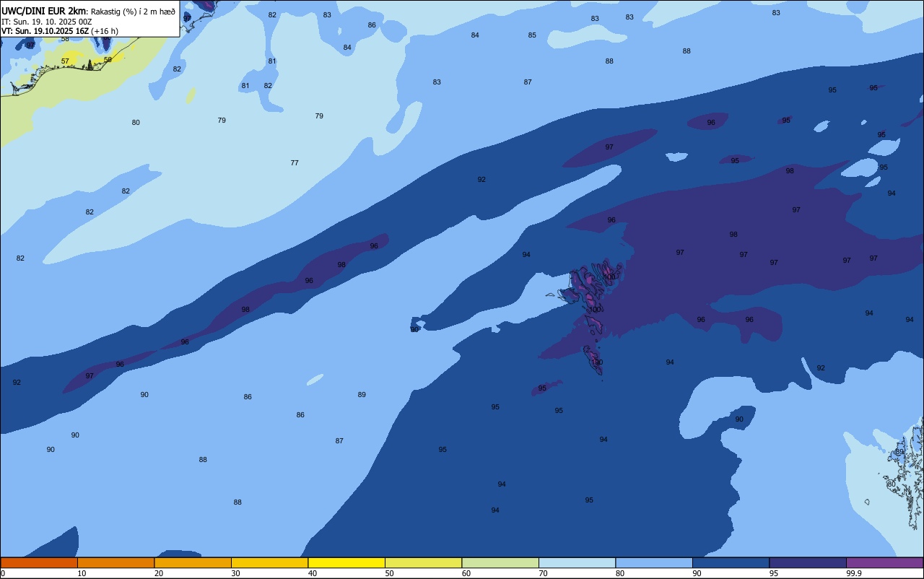The image size is (924, 579).
Task: Click the "Rakastig (%) í 2 m hæð" label
Action: tap(133, 12)
